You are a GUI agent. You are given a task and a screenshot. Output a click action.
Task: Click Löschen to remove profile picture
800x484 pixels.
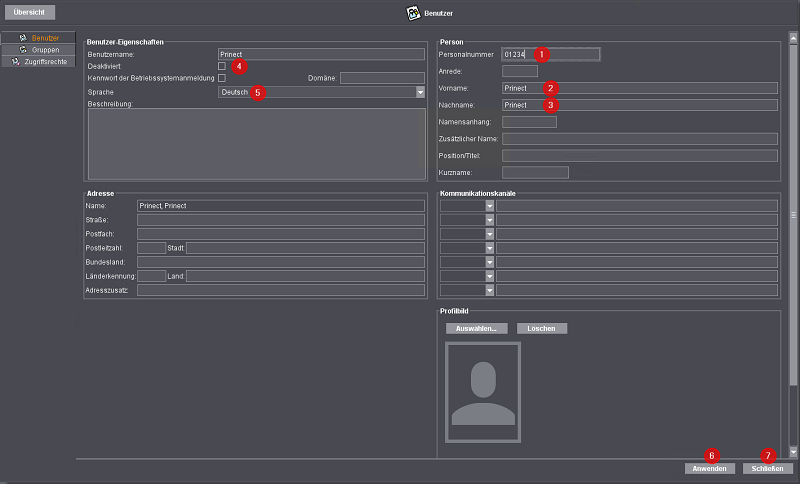click(x=542, y=328)
